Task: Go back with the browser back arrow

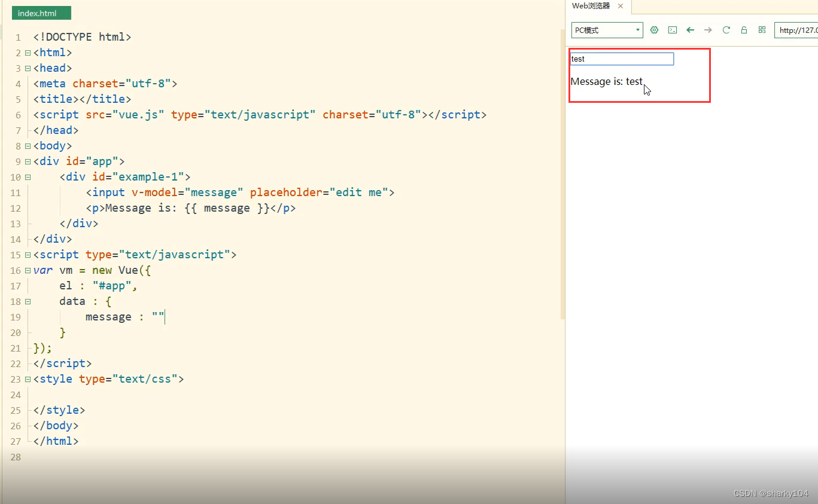Action: coord(690,30)
